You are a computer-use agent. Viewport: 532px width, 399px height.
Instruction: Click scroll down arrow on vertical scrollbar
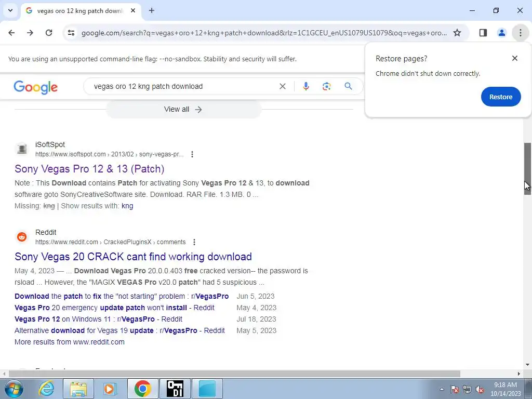[527, 365]
